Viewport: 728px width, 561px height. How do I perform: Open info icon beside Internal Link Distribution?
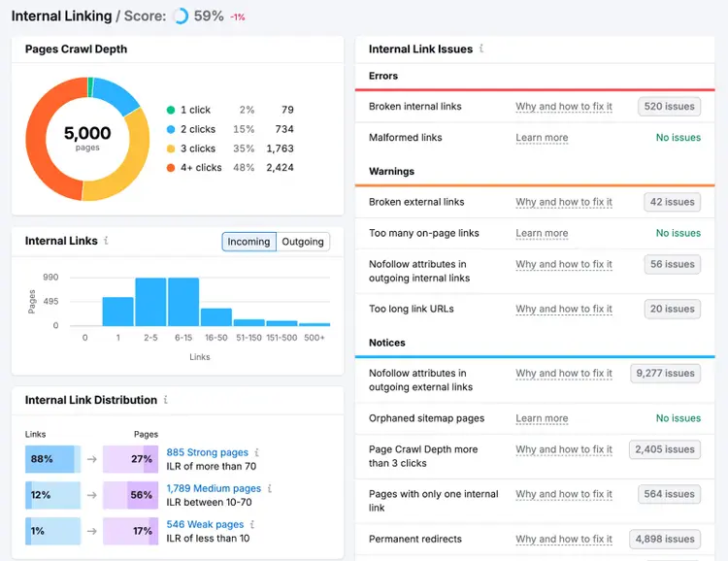pyautogui.click(x=166, y=399)
